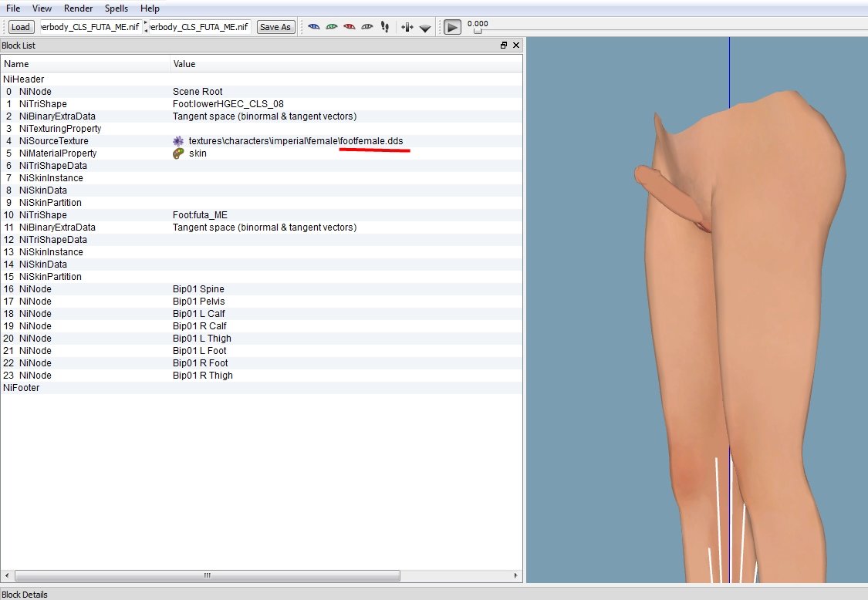Click the animation time slider handle

point(478,31)
